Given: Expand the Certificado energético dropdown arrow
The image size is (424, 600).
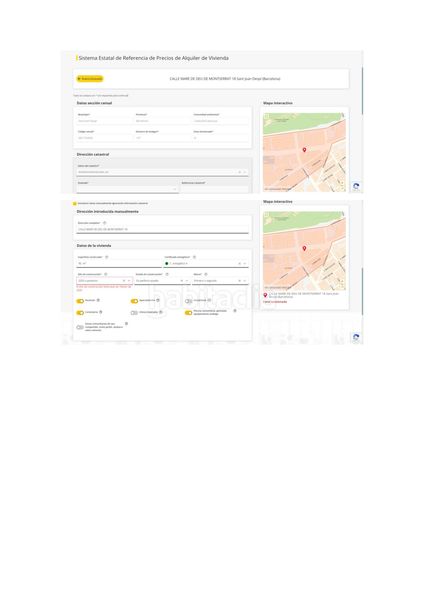Looking at the screenshot, I should click(245, 264).
